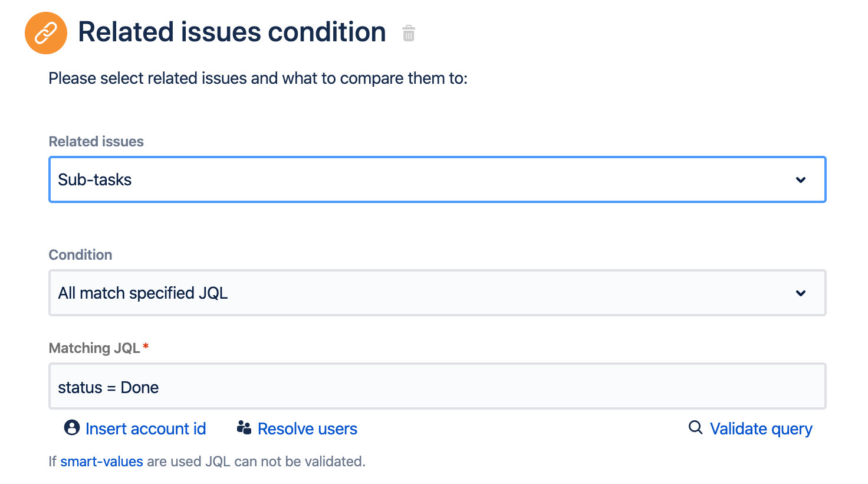
Task: Click the 'Please select related issues' description text
Action: click(258, 79)
